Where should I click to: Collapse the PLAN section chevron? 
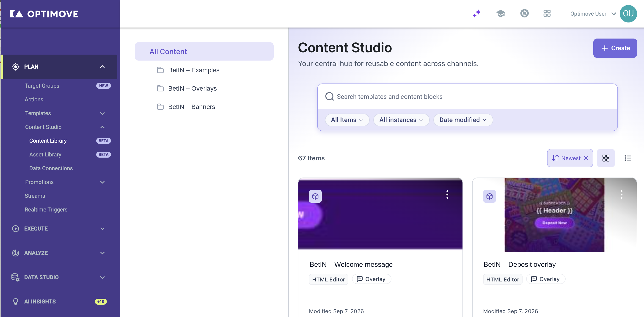pyautogui.click(x=102, y=67)
